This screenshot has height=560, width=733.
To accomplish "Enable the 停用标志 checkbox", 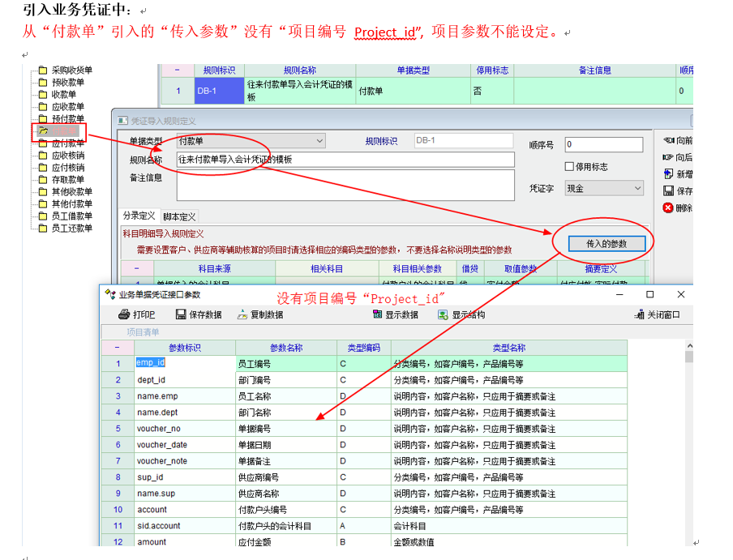I will (x=569, y=167).
